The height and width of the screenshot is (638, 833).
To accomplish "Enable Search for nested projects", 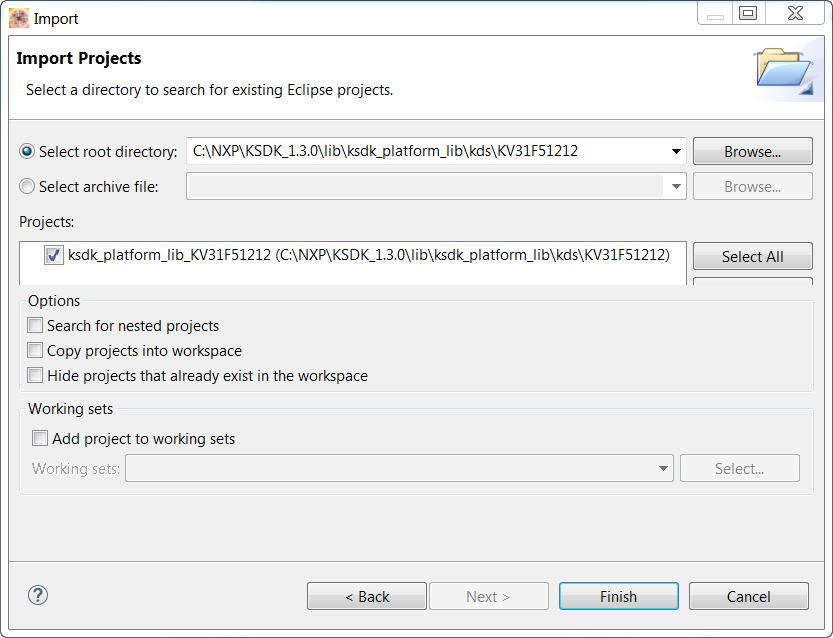I will [x=36, y=326].
